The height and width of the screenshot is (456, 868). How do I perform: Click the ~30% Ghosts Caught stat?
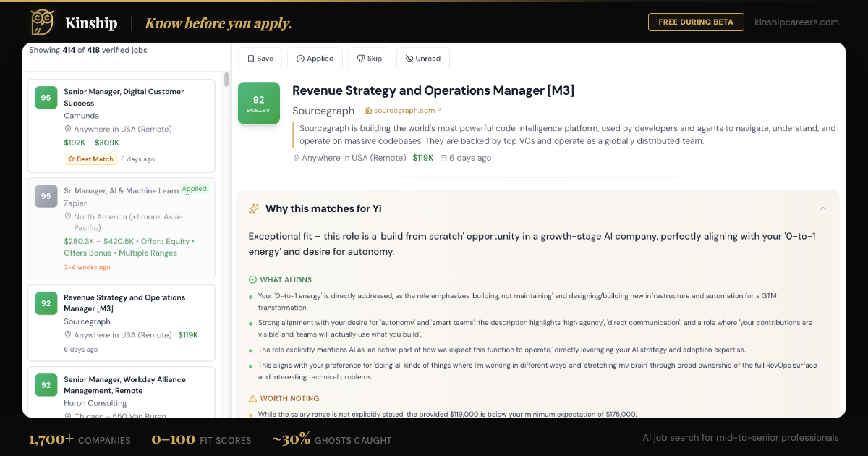pyautogui.click(x=332, y=439)
